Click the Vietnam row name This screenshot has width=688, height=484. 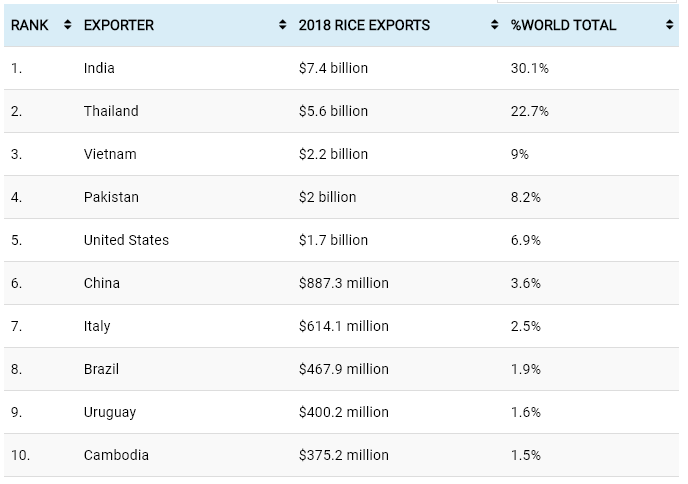point(110,154)
